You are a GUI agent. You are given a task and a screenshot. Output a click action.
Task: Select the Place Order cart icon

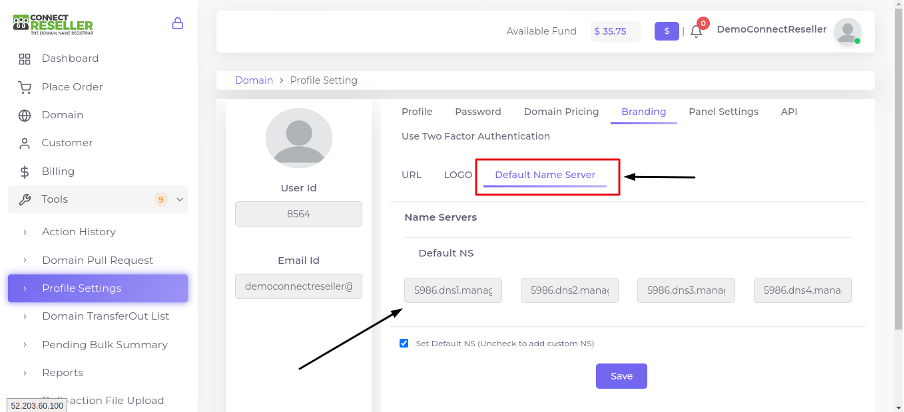click(24, 87)
